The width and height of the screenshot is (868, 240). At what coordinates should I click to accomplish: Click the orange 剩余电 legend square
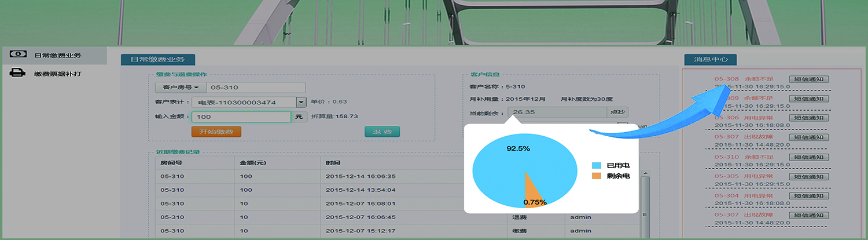(596, 176)
